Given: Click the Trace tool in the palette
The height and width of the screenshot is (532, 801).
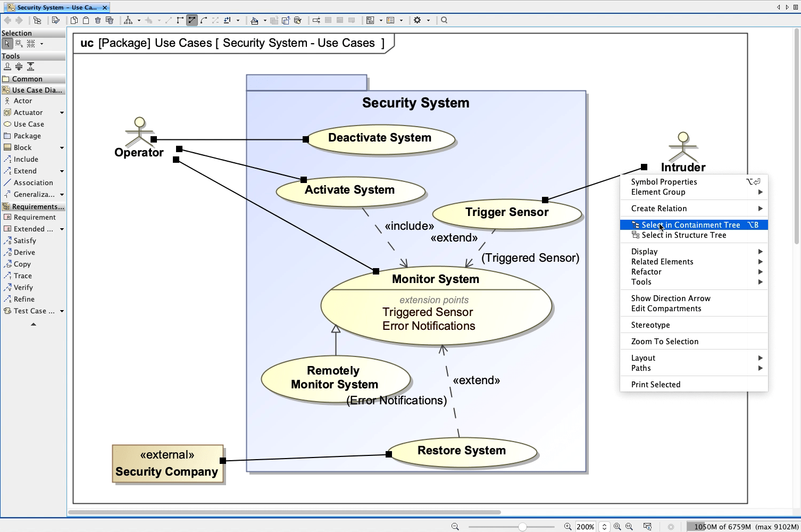Looking at the screenshot, I should (x=22, y=276).
